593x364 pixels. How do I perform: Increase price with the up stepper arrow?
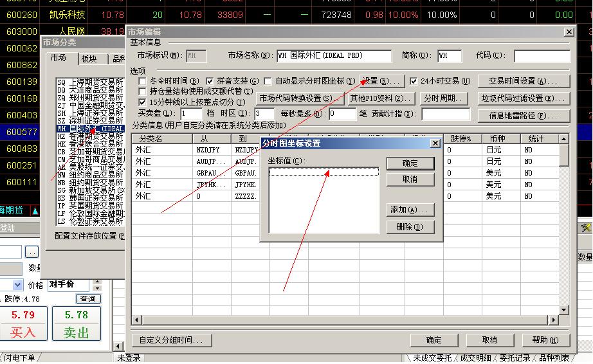click(x=97, y=282)
